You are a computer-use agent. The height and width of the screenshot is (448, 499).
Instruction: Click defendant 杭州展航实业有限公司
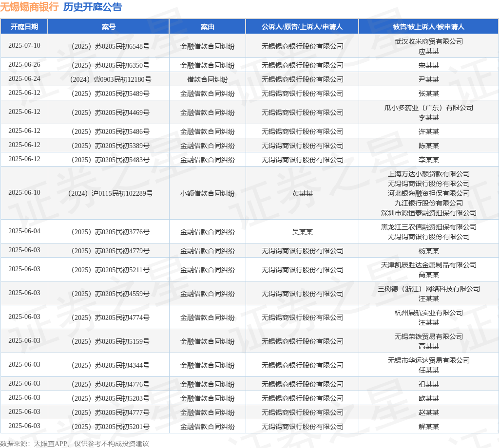pyautogui.click(x=429, y=313)
